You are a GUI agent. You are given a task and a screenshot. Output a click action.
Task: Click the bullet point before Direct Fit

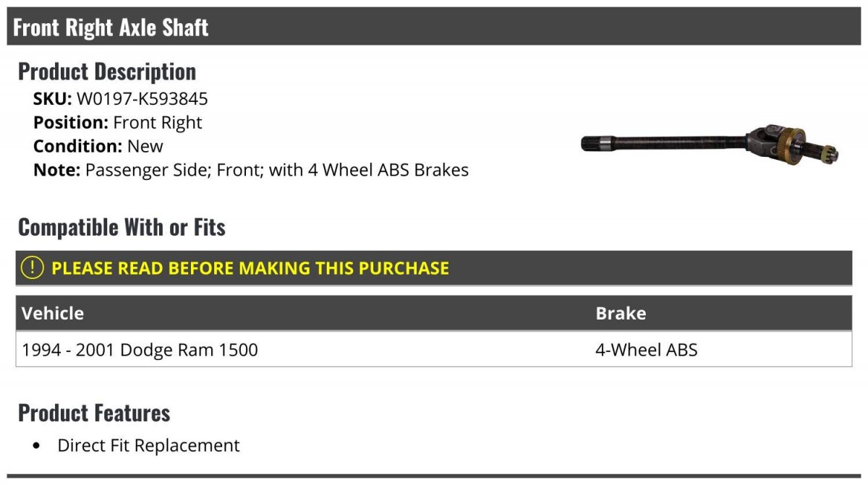[x=37, y=446]
